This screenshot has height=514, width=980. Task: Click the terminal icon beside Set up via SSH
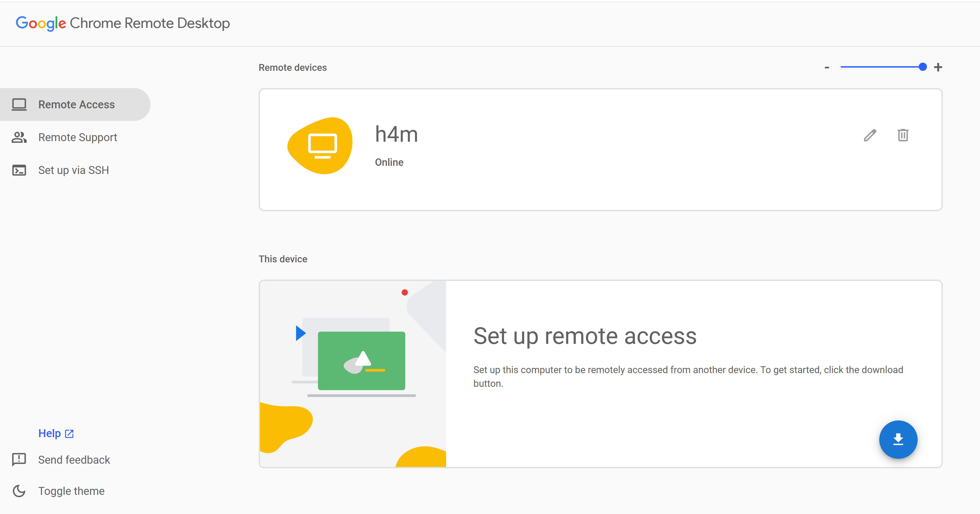coord(19,170)
